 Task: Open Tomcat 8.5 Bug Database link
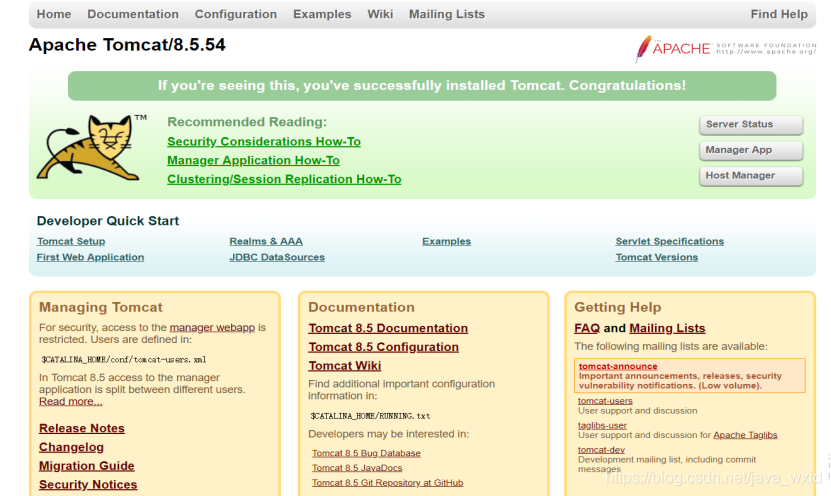pyautogui.click(x=366, y=453)
